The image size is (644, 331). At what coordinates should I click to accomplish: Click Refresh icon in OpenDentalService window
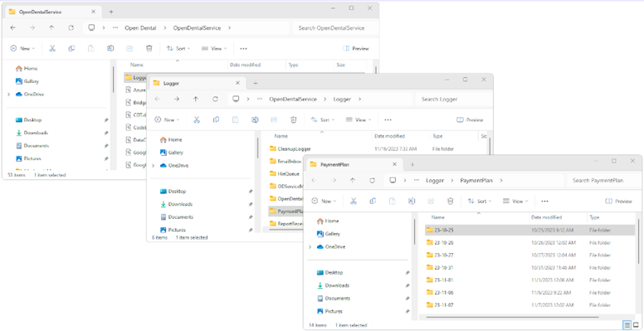click(x=71, y=28)
